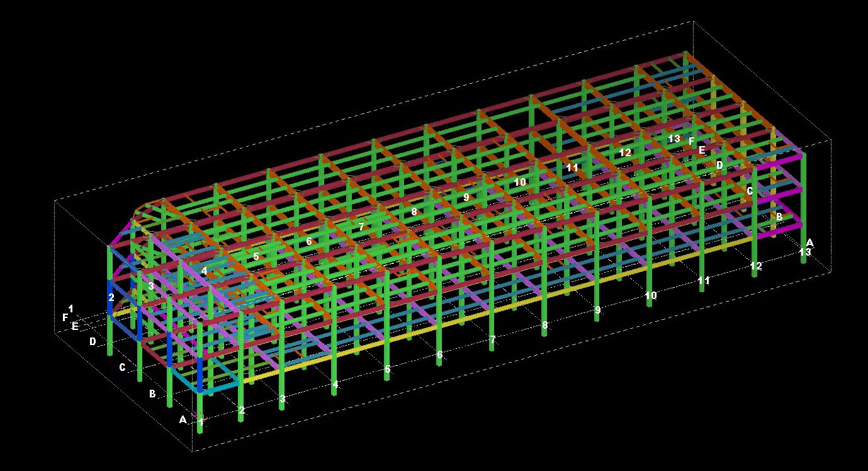868x471 pixels.
Task: Click grid label B beside the magenta end beams
Action: 779,216
